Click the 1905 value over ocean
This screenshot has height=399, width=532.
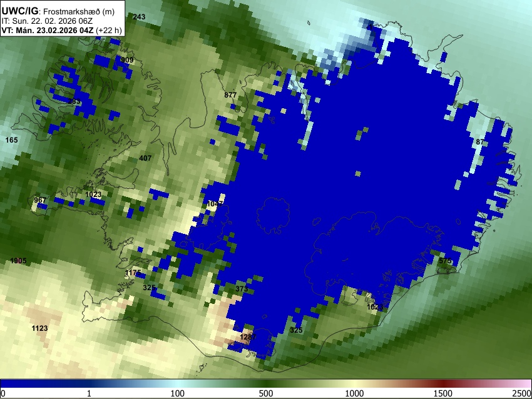tap(18, 261)
